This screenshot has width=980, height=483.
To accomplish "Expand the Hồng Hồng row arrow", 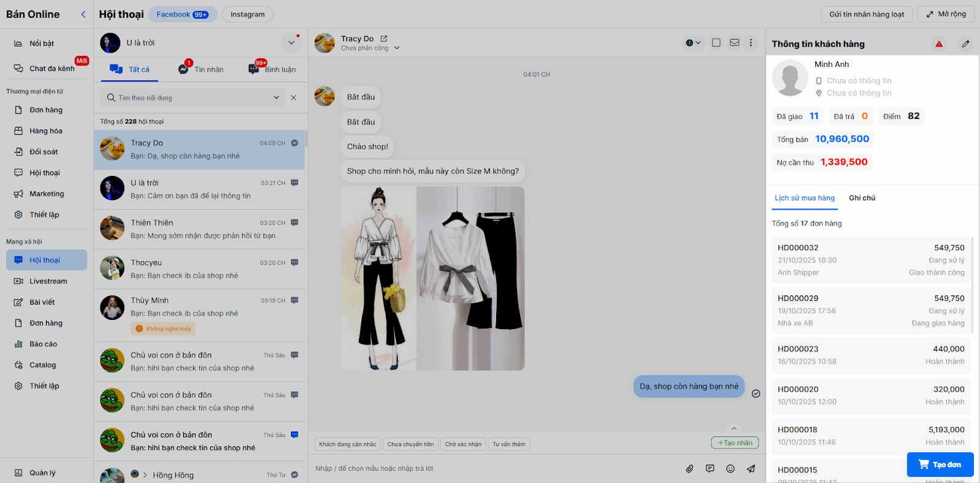I will pos(145,475).
